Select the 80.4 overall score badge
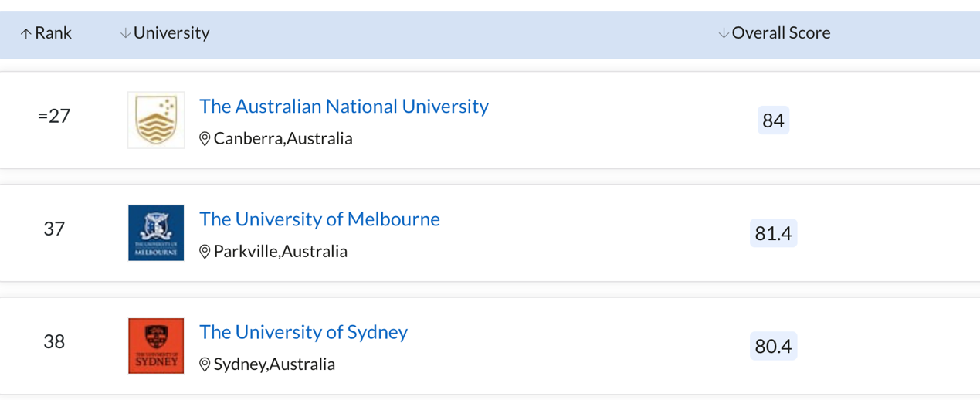This screenshot has width=980, height=400. pos(773,346)
